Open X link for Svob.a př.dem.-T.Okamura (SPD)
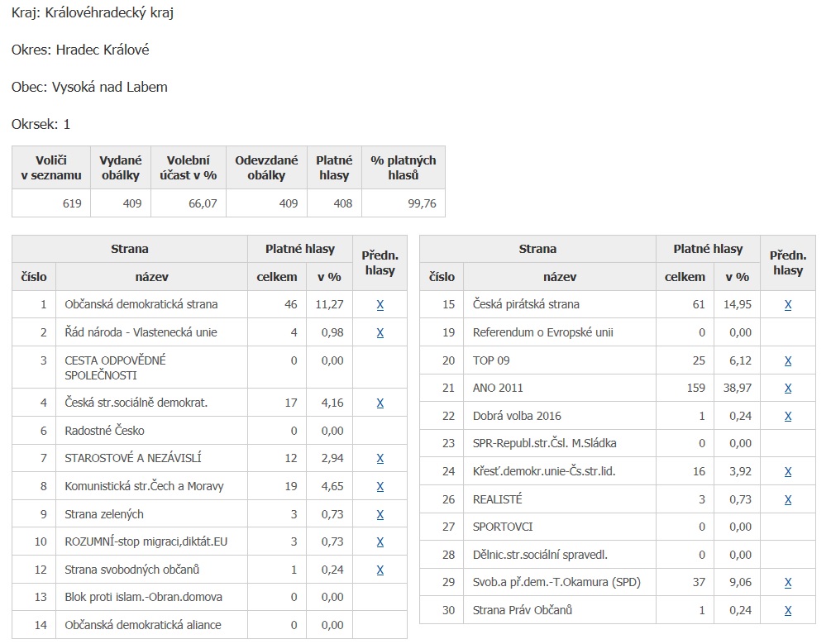 point(788,583)
